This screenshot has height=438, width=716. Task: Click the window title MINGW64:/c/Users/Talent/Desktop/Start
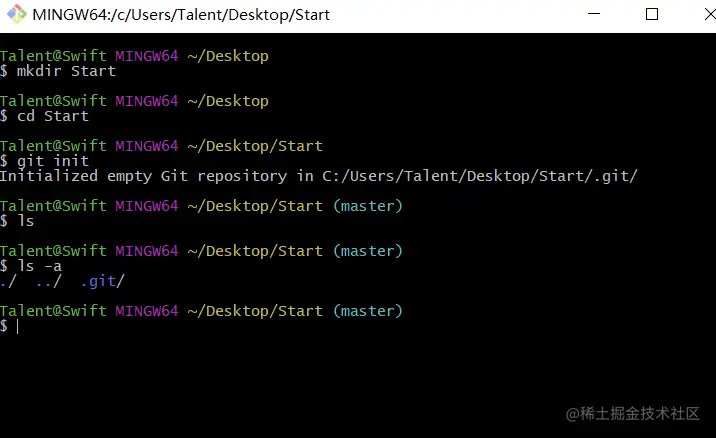(181, 15)
